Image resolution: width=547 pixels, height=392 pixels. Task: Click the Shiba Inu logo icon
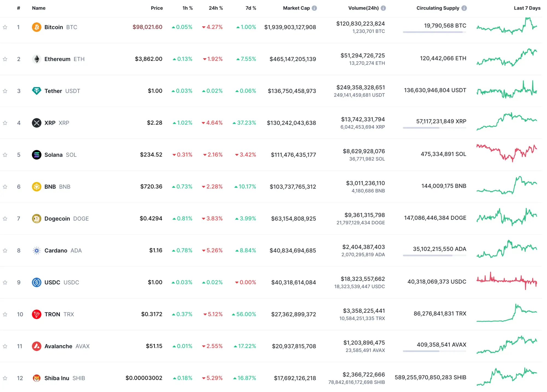point(36,378)
